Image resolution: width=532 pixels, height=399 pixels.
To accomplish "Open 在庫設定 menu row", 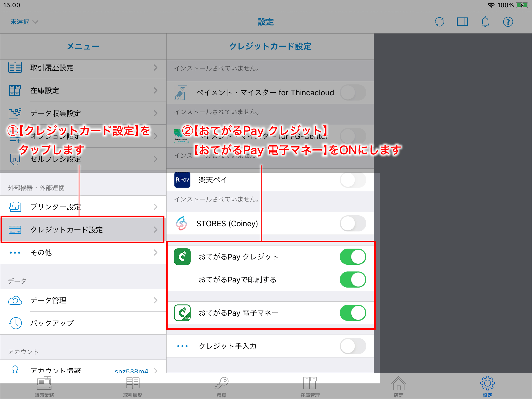I will (x=83, y=90).
